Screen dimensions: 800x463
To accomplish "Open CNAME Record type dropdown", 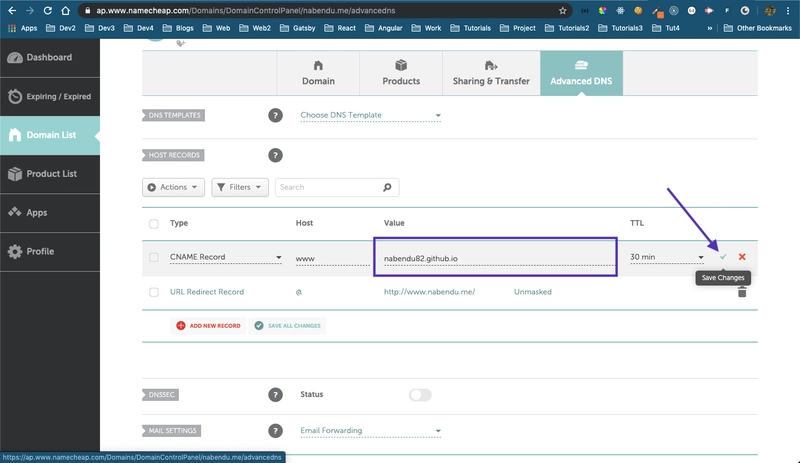I will [226, 257].
